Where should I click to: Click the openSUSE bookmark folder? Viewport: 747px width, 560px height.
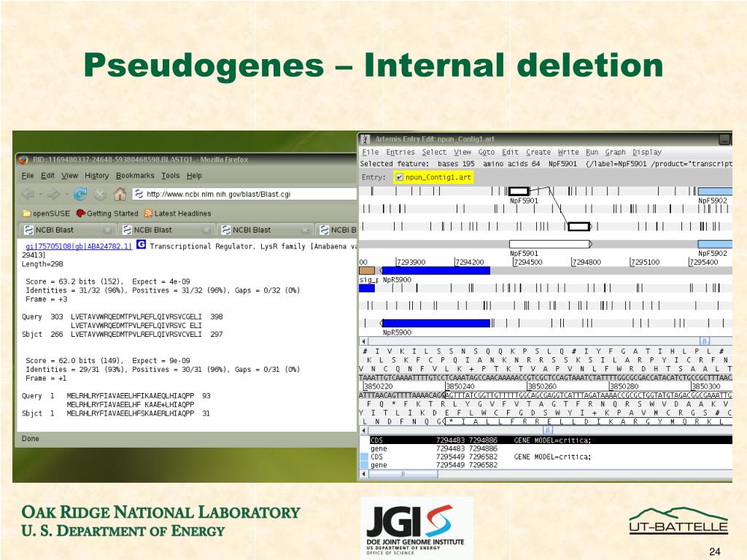(46, 214)
